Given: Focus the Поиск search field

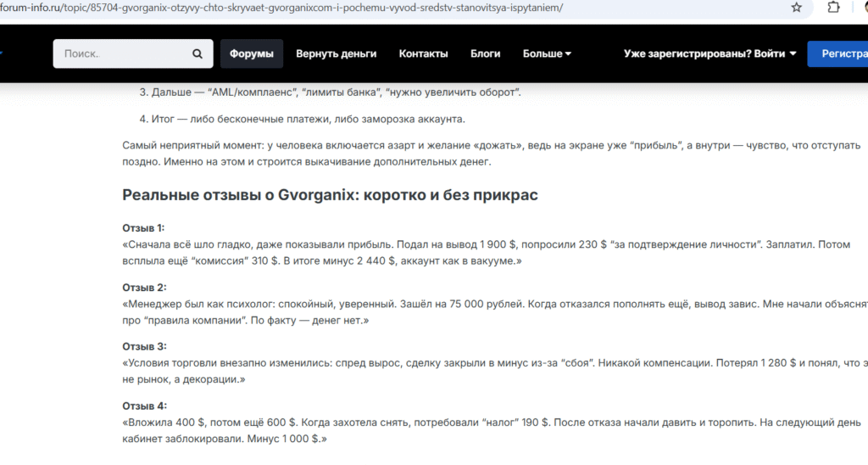Looking at the screenshot, I should tap(123, 53).
